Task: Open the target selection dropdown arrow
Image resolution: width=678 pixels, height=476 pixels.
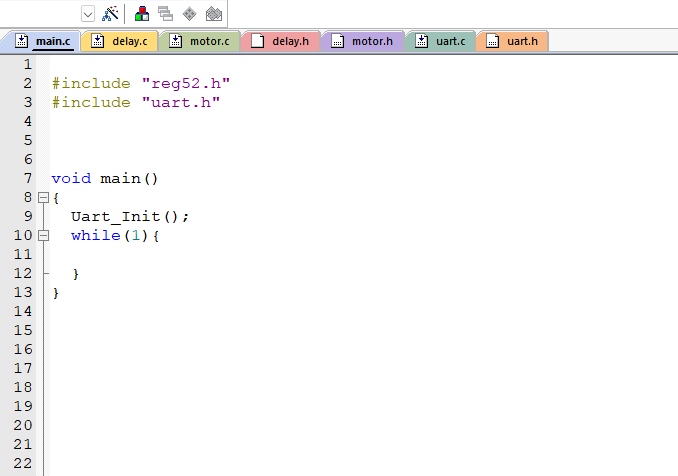Action: pos(88,14)
